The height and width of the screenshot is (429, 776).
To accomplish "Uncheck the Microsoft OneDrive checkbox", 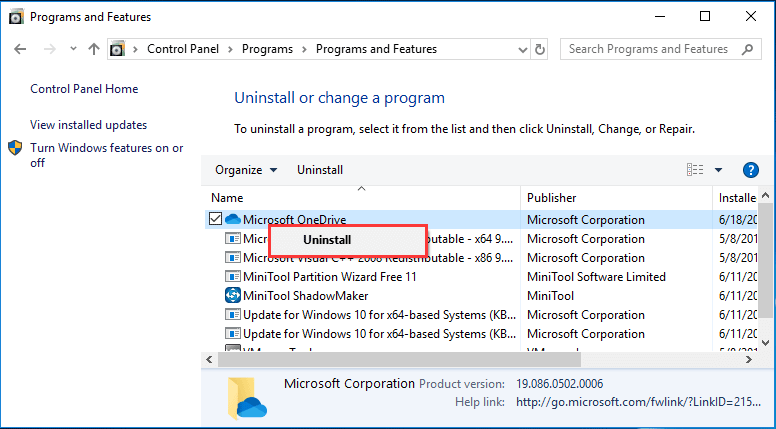I will pos(215,219).
